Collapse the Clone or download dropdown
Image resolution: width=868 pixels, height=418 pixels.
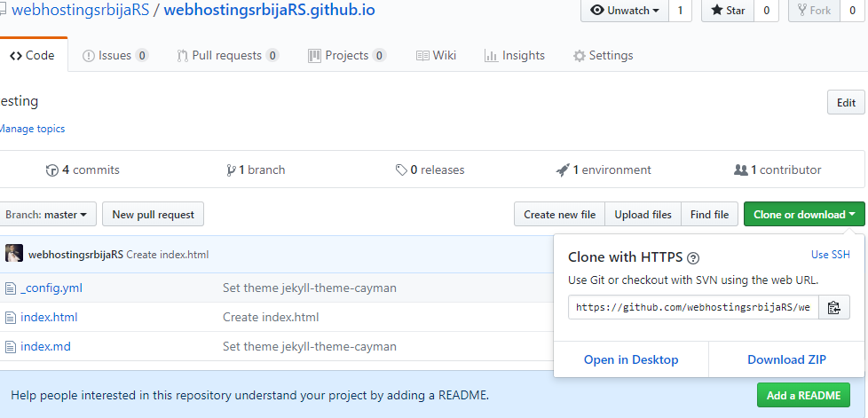(x=804, y=214)
